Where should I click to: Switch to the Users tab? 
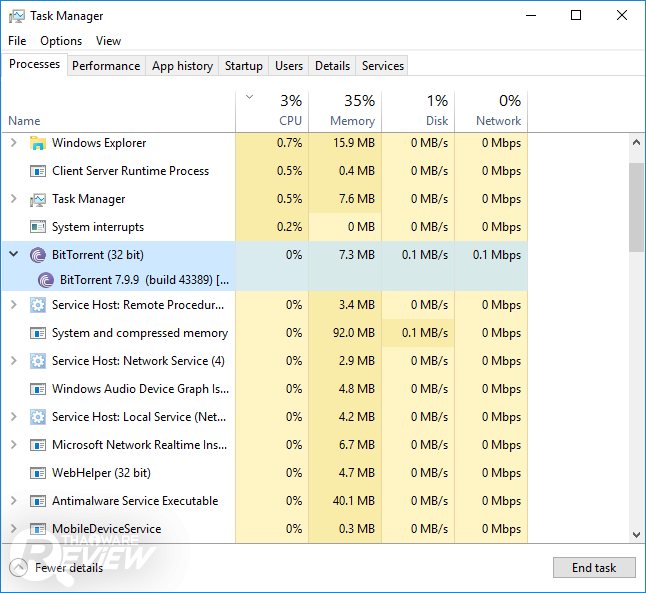coord(289,66)
